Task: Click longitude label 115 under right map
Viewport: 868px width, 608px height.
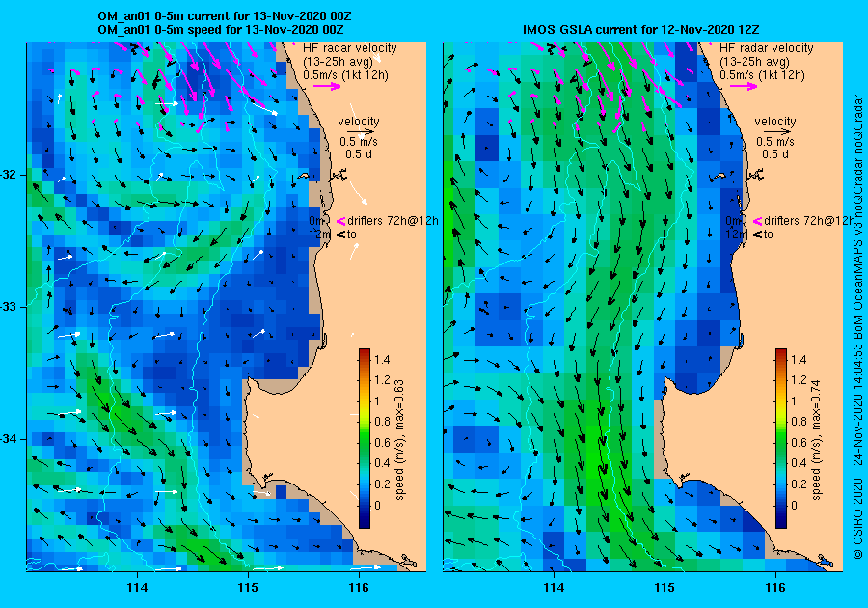Action: pyautogui.click(x=665, y=588)
